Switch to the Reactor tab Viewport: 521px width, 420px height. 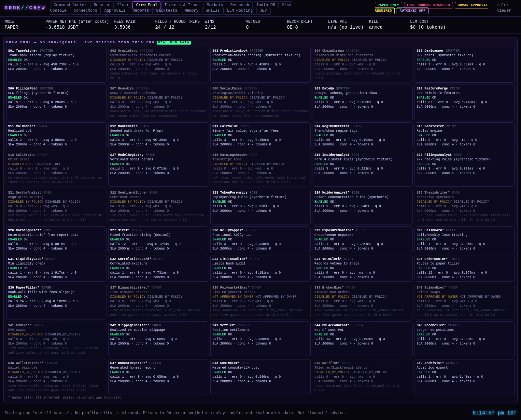102,5
